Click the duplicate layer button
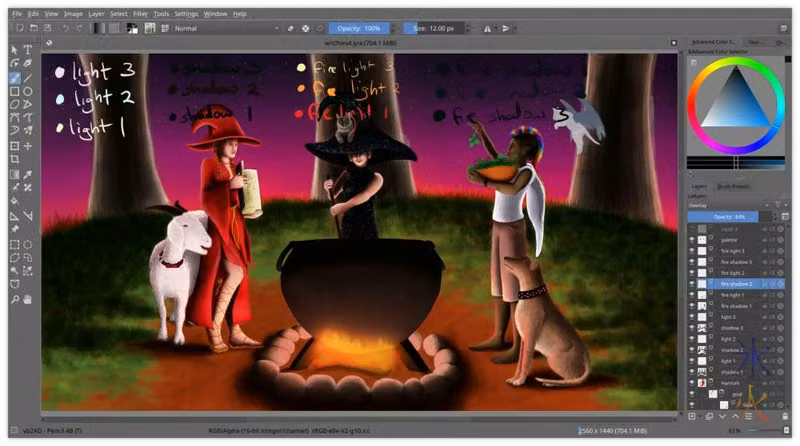The width and height of the screenshot is (800, 446). pos(709,416)
